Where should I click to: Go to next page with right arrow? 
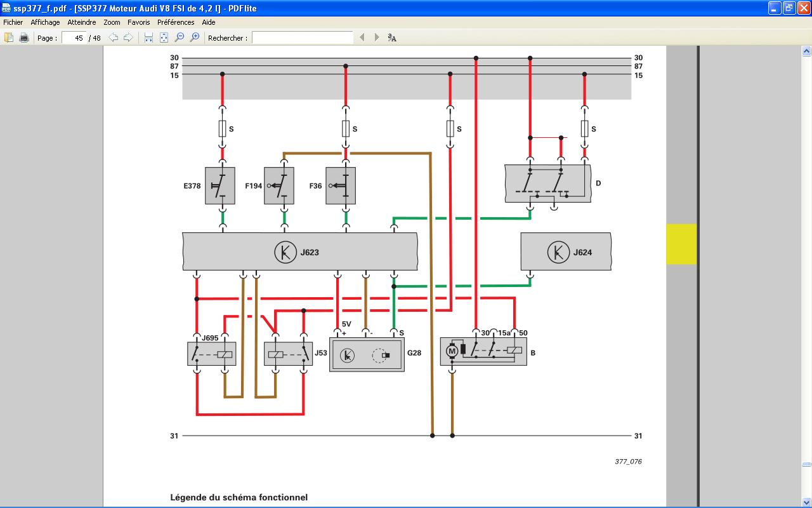pos(129,37)
